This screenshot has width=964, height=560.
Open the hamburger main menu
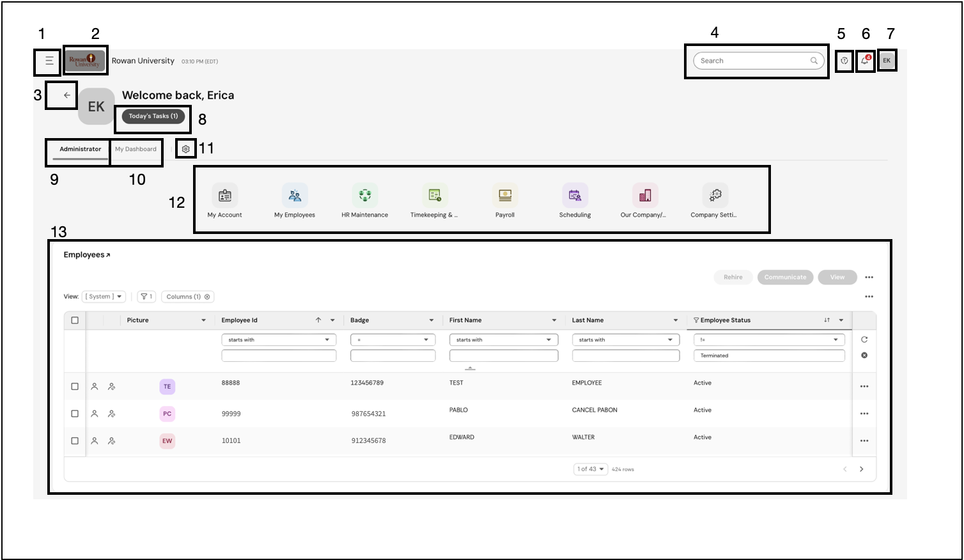[49, 61]
